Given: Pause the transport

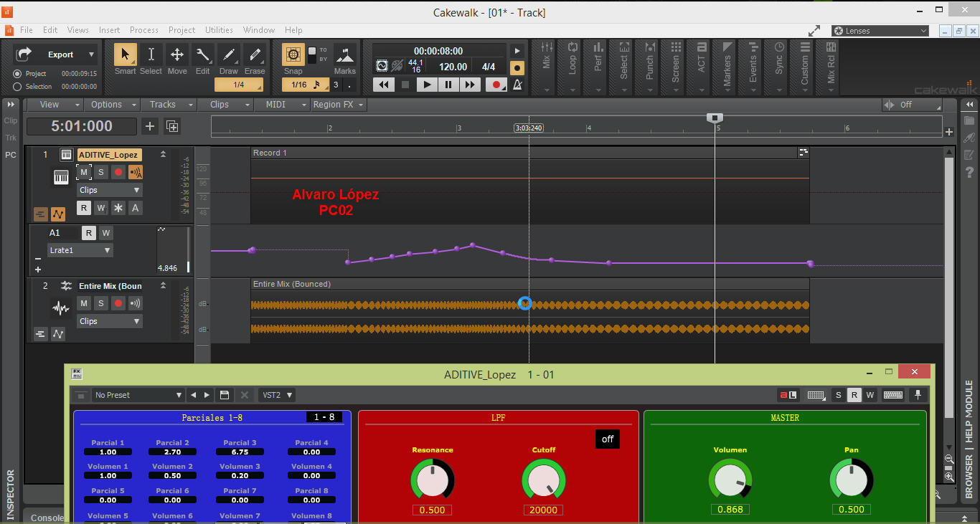Looking at the screenshot, I should [448, 85].
